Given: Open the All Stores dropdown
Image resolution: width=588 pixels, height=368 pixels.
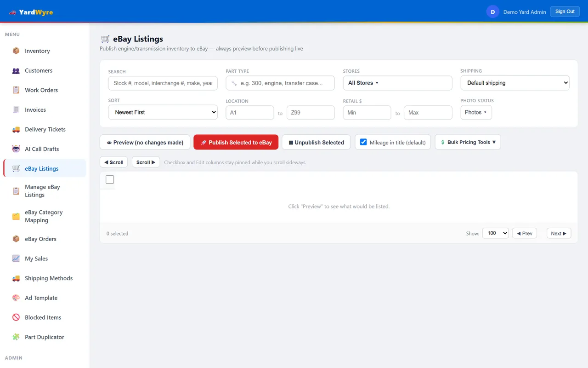Looking at the screenshot, I should tap(398, 83).
